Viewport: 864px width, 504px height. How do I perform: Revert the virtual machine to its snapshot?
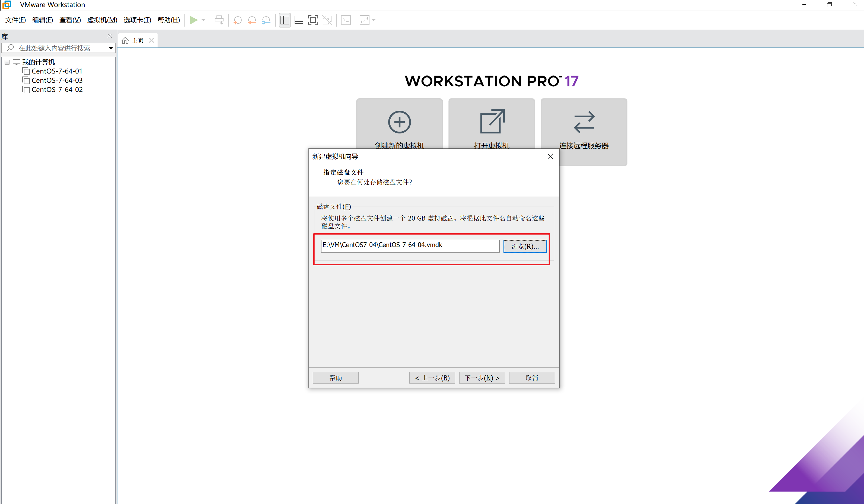252,20
